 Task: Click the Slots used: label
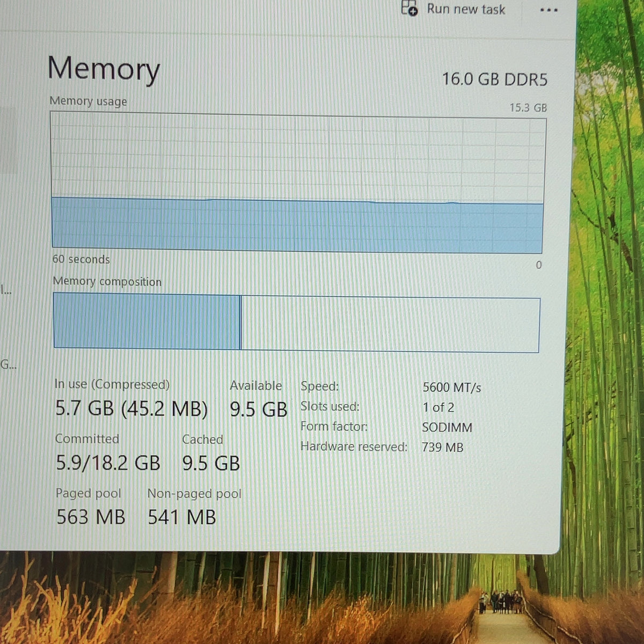coord(330,407)
